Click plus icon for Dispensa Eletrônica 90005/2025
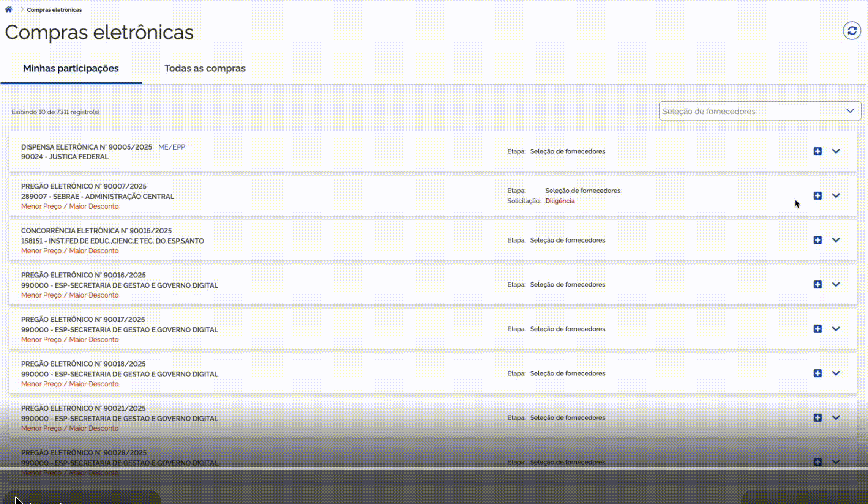The height and width of the screenshot is (504, 868). [817, 151]
